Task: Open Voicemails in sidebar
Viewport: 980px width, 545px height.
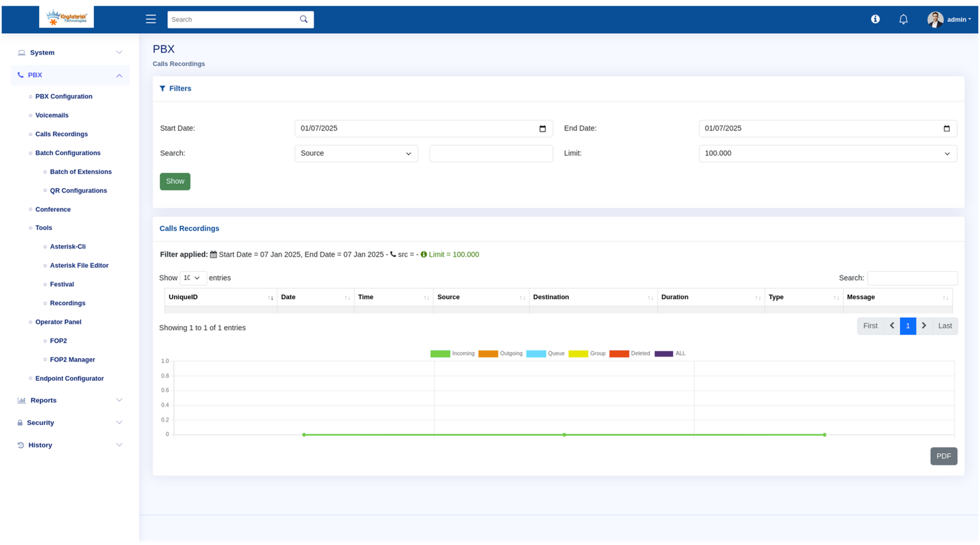Action: pos(52,115)
